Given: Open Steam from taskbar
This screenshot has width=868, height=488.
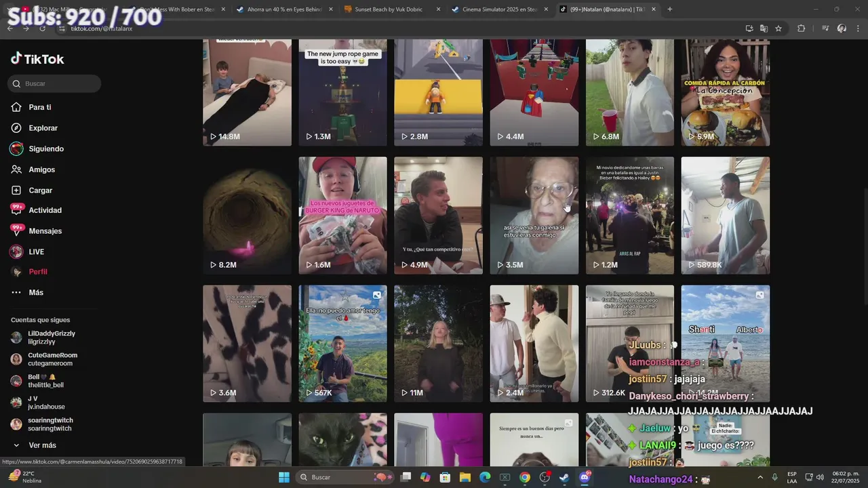Looking at the screenshot, I should coord(564,477).
